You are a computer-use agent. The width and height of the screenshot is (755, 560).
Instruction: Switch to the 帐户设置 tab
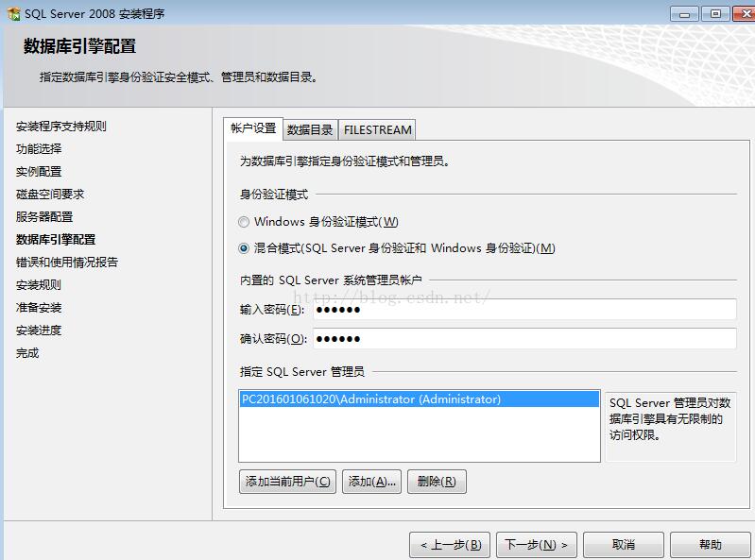pos(253,128)
